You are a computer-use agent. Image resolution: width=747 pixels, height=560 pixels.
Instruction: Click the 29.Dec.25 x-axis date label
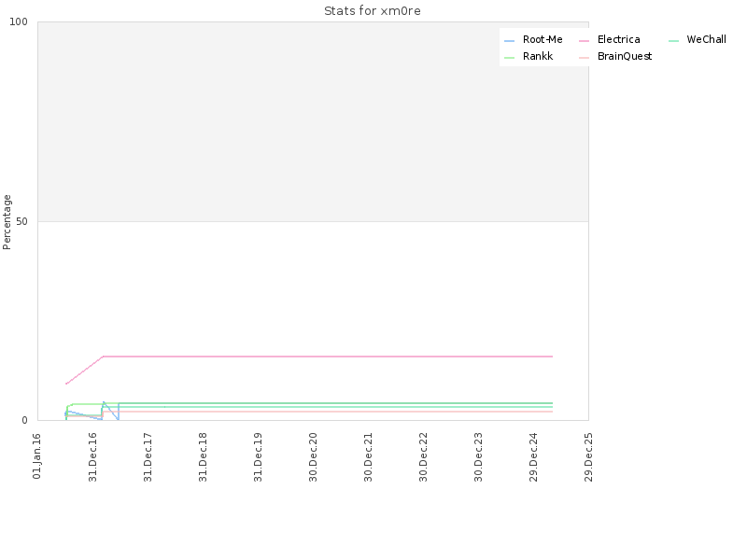[588, 457]
